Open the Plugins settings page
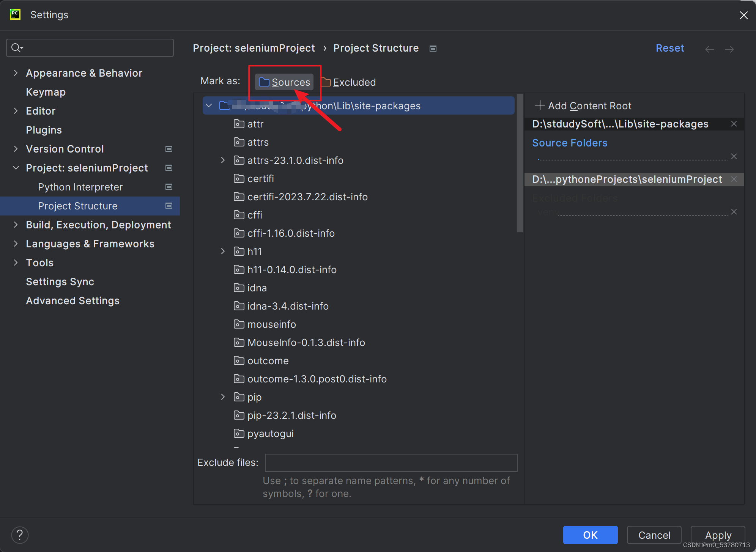Screen dimensions: 756x552 (44, 130)
